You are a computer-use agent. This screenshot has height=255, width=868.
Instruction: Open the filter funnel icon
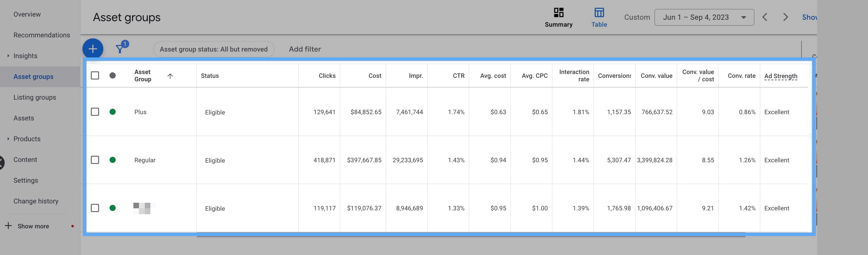tap(120, 49)
